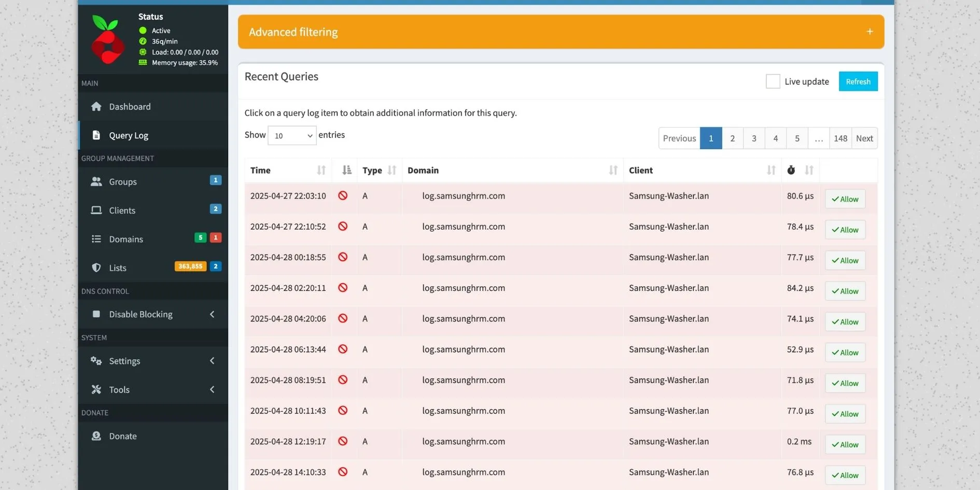Click the 0.2 ms reply time
Image resolution: width=980 pixels, height=490 pixels.
[799, 441]
